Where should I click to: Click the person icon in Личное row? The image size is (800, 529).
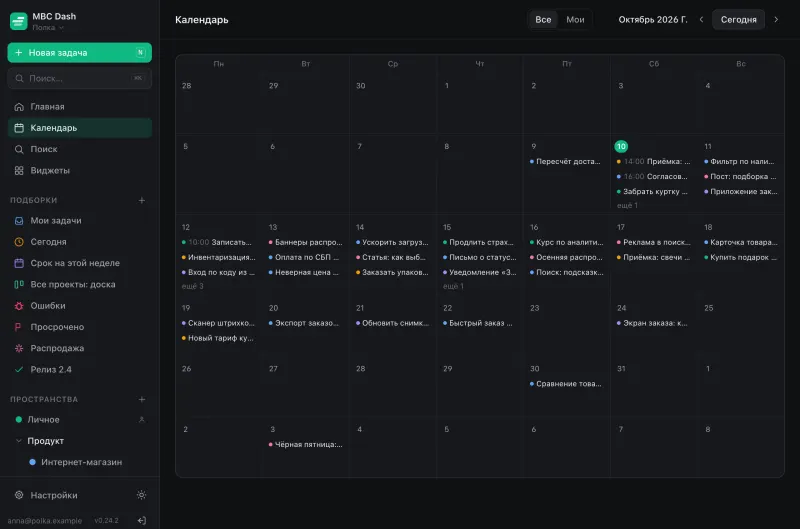141,419
